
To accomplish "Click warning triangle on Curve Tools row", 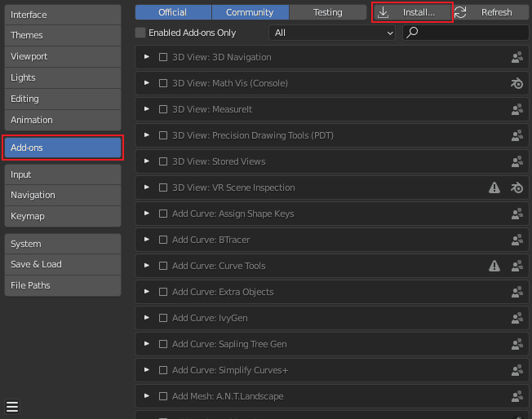I will tap(494, 266).
